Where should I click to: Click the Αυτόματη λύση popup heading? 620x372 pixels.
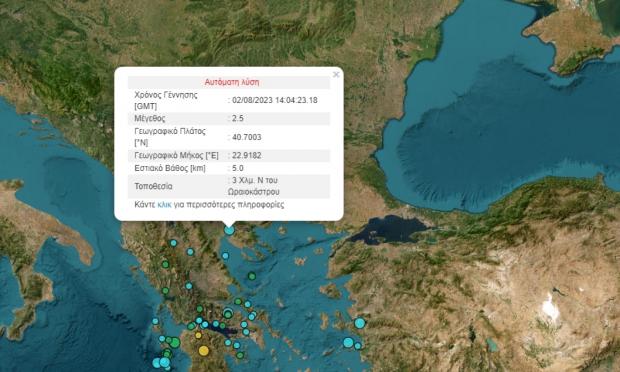click(x=232, y=82)
